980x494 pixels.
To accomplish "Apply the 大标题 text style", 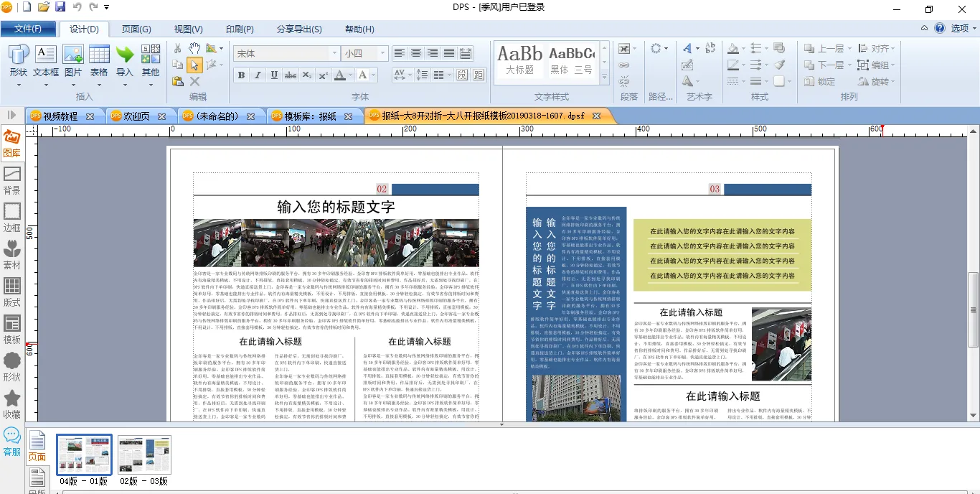I will pyautogui.click(x=520, y=60).
